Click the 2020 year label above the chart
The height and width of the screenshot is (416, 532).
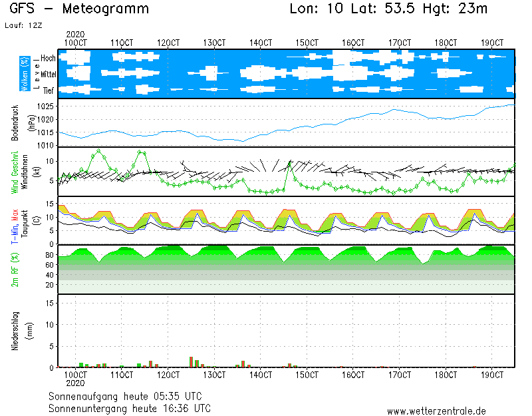click(75, 35)
